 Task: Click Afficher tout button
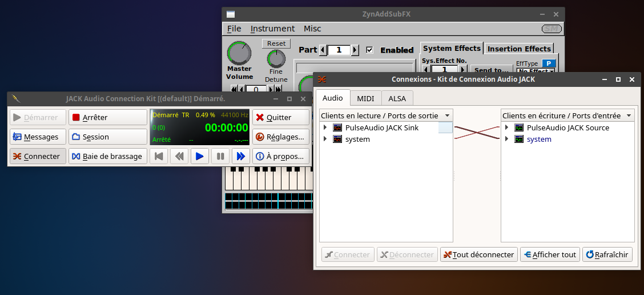550,254
